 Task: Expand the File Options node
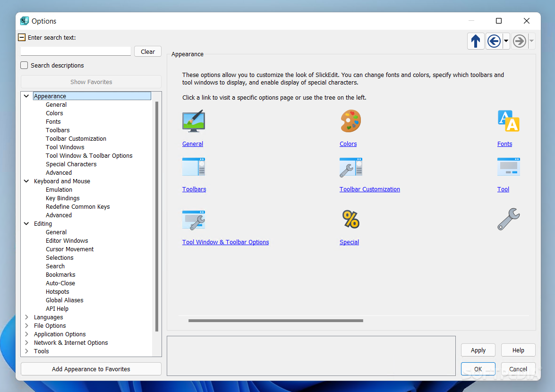tap(26, 325)
